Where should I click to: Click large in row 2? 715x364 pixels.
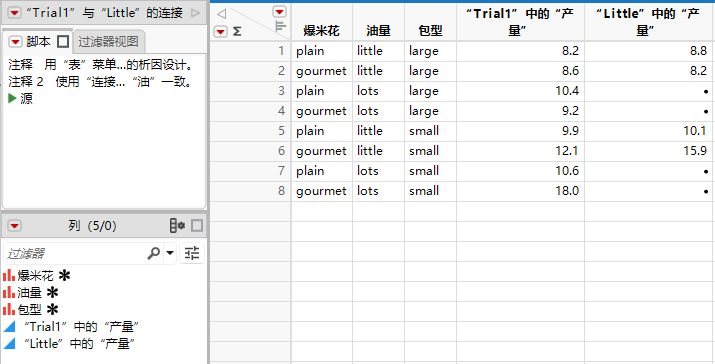430,71
